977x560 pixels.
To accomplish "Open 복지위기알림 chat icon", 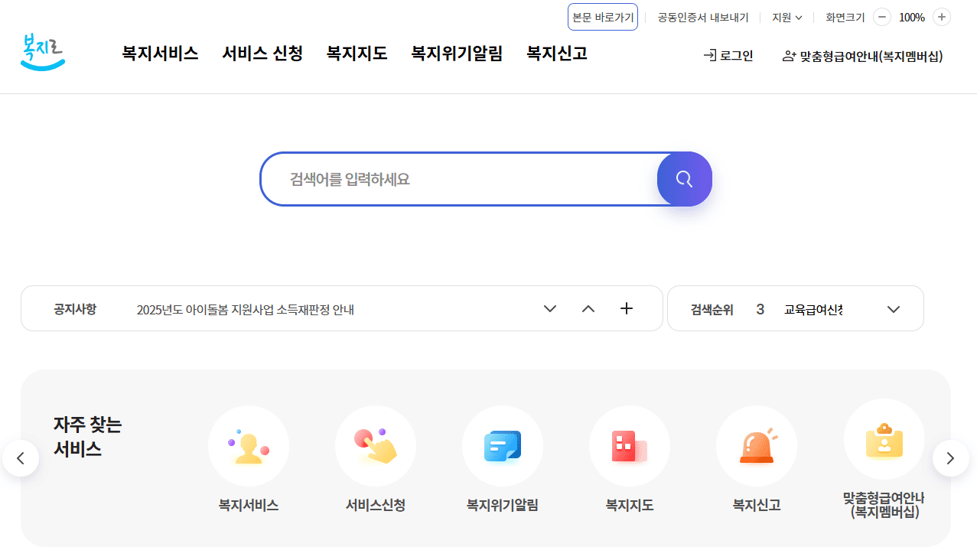I will coord(503,446).
